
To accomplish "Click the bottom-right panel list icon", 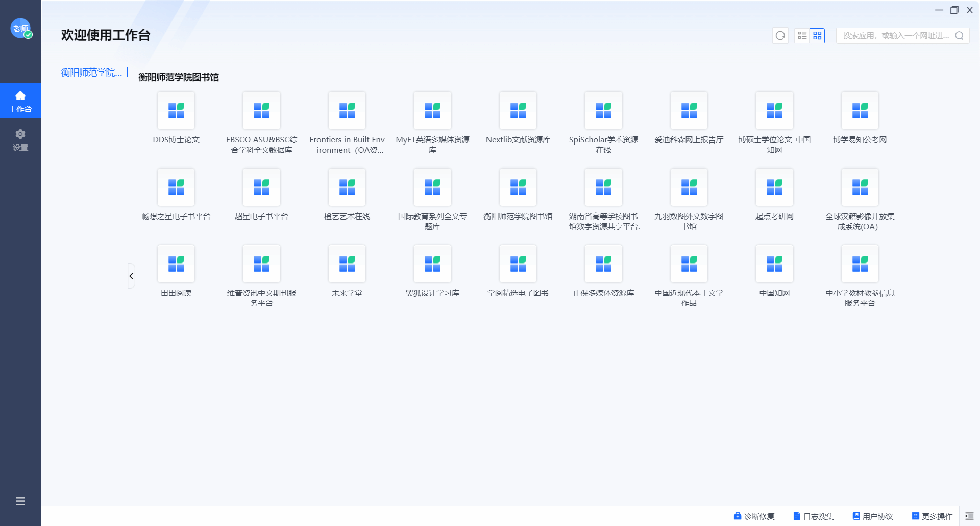I will pyautogui.click(x=969, y=516).
